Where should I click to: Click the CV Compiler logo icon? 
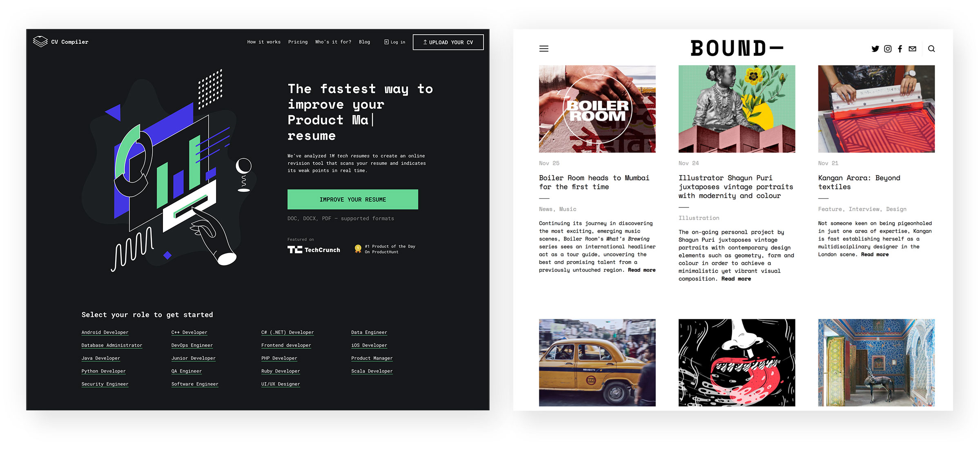pos(40,42)
